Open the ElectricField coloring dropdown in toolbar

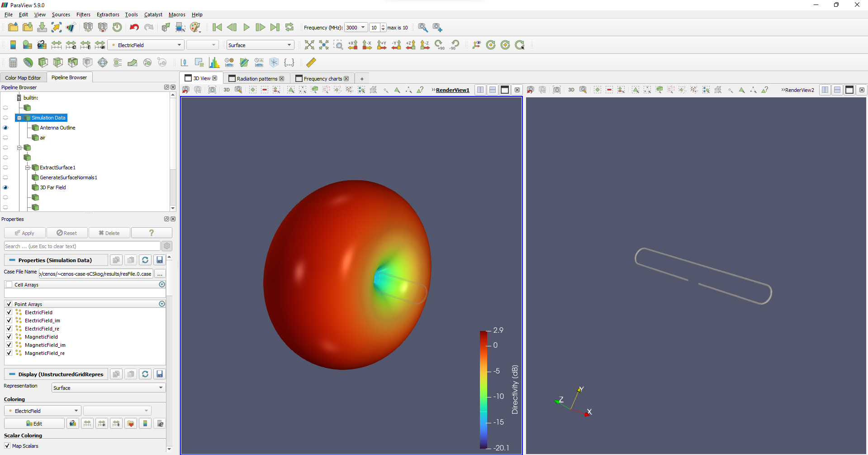tap(146, 45)
